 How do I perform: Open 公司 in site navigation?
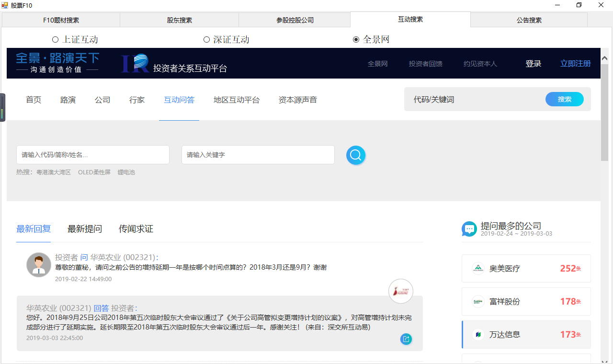[x=102, y=100]
